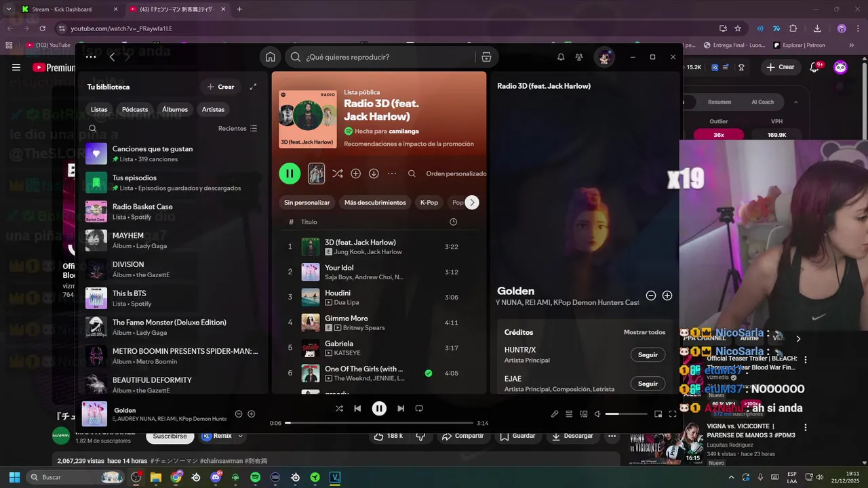Hide Golden from taste profile in player bar

pos(238,413)
